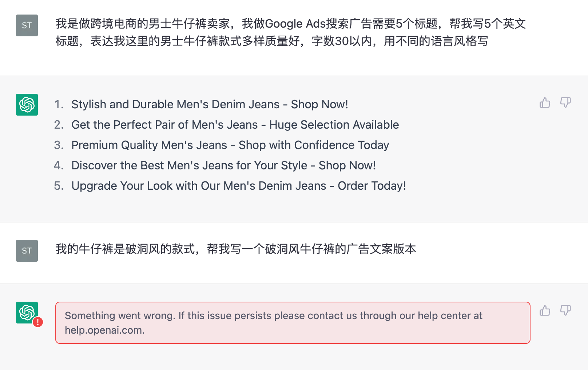Click thumbs up on the jeans headlines response

(x=545, y=103)
